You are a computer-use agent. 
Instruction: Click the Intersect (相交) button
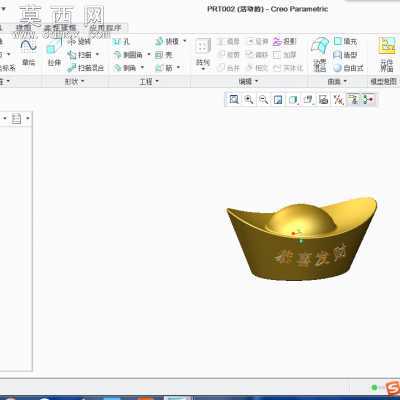click(x=257, y=68)
